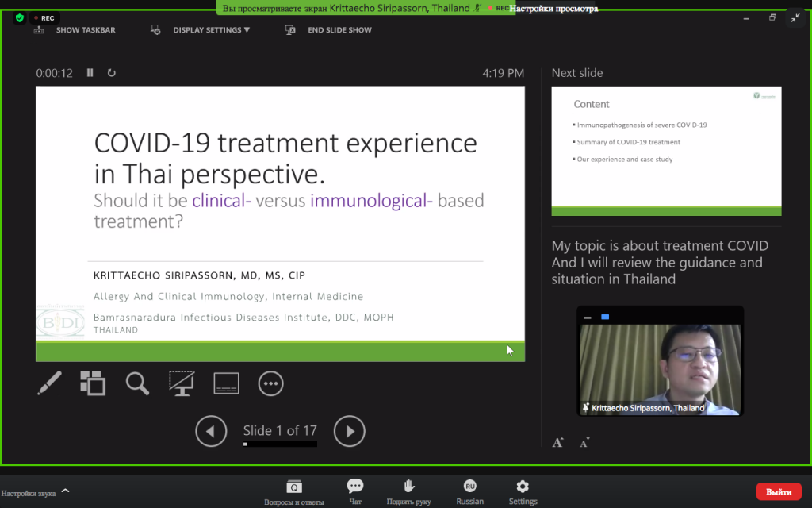The width and height of the screenshot is (812, 508).
Task: Open the Чат chat panel
Action: [355, 491]
